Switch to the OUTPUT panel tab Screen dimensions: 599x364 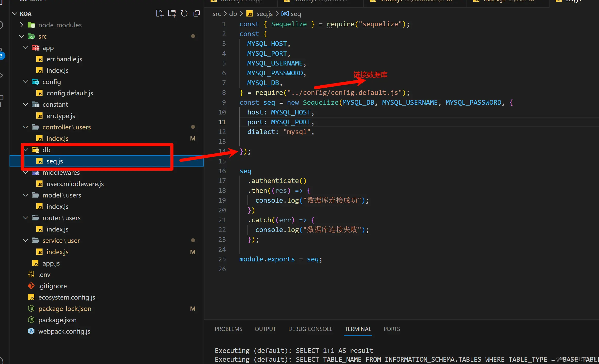pos(265,329)
